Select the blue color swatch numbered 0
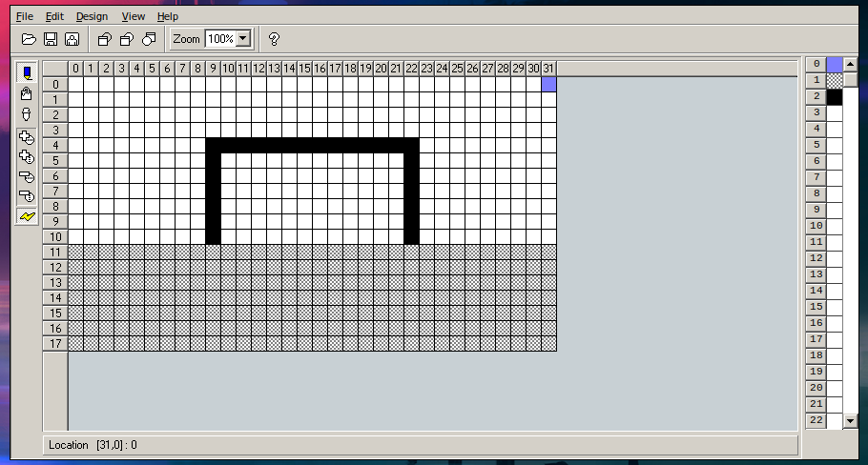Screen dimensions: 868x465 [835, 64]
